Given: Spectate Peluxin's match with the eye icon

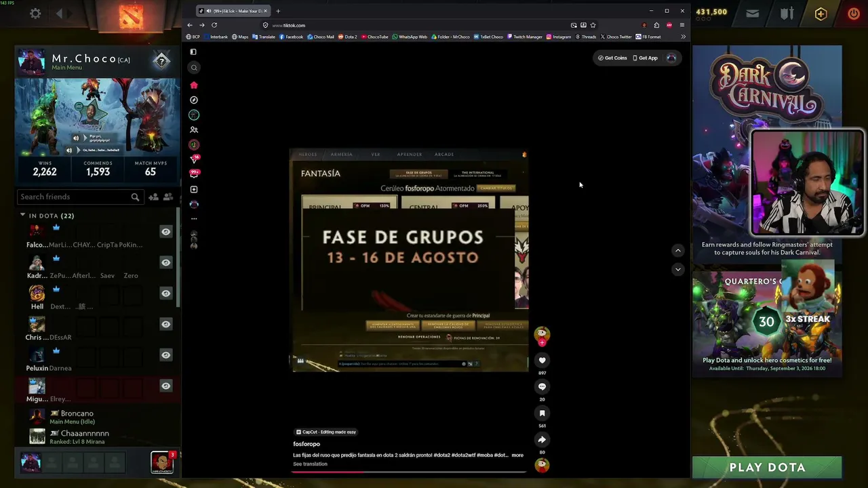Looking at the screenshot, I should [x=165, y=355].
